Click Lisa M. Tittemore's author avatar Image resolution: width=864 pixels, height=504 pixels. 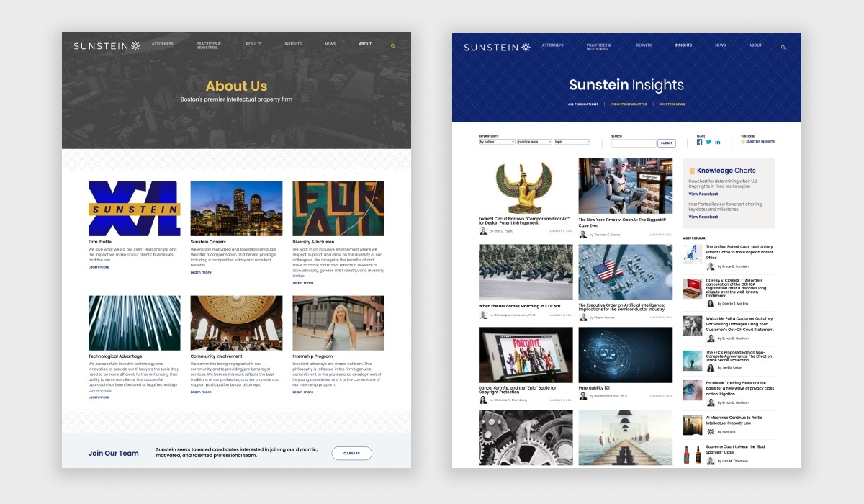click(711, 461)
